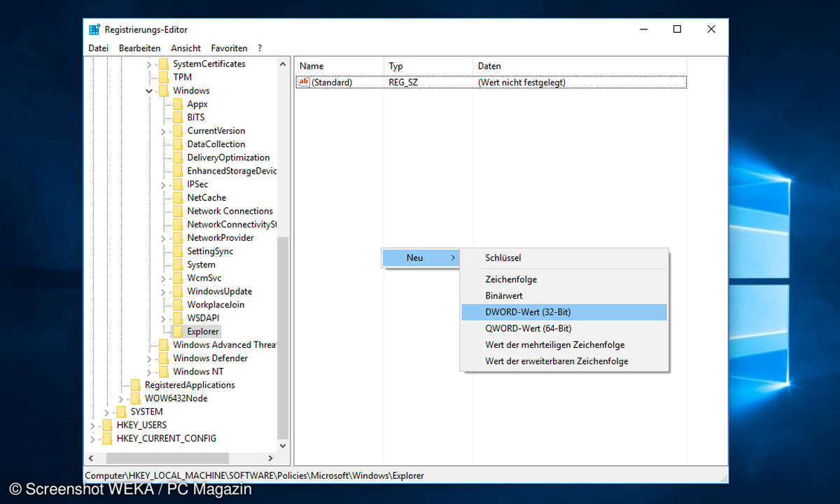The height and width of the screenshot is (504, 840).
Task: Click the DeliveryOptimization folder icon
Action: (178, 157)
